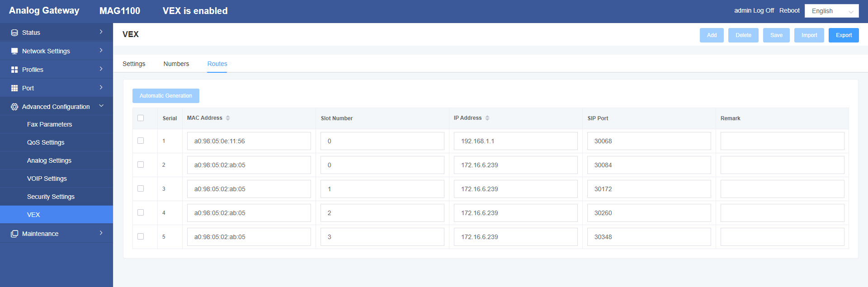
Task: Check the checkbox for serial 4 row
Action: [141, 212]
